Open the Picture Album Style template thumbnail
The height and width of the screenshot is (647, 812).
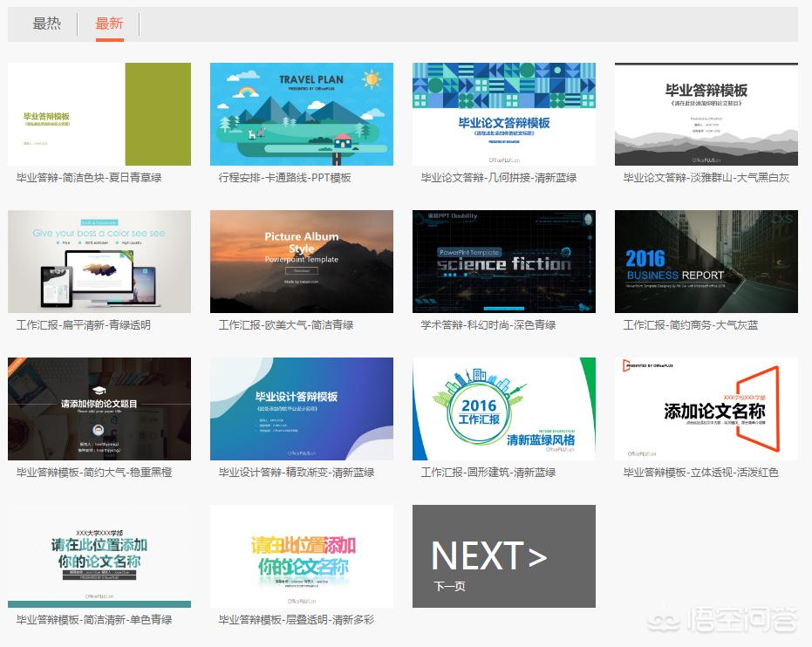(x=302, y=262)
